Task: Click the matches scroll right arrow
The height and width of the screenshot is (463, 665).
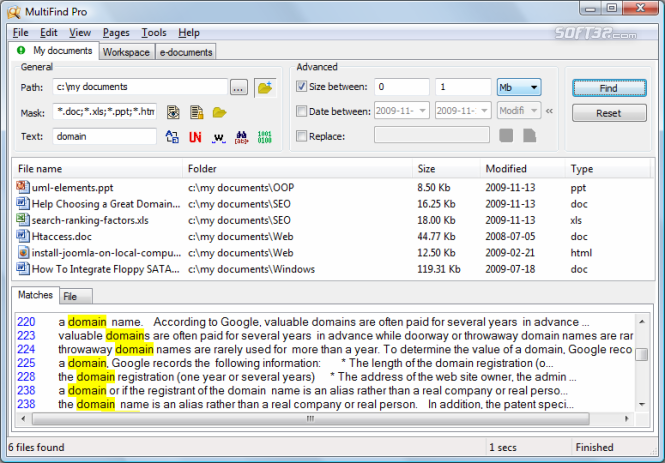Action: [627, 419]
